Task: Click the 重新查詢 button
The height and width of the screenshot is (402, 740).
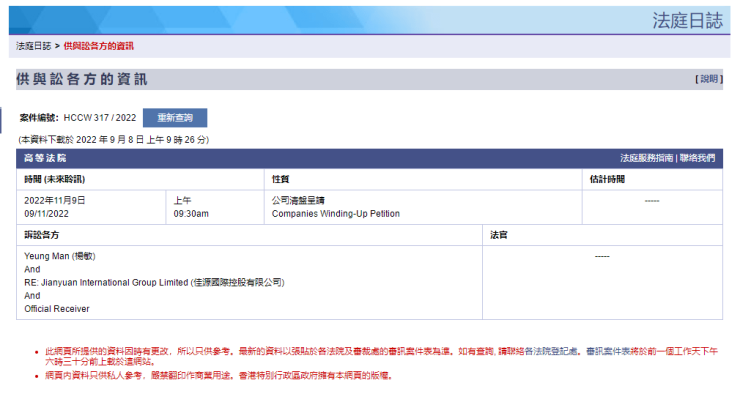Action: (x=174, y=118)
